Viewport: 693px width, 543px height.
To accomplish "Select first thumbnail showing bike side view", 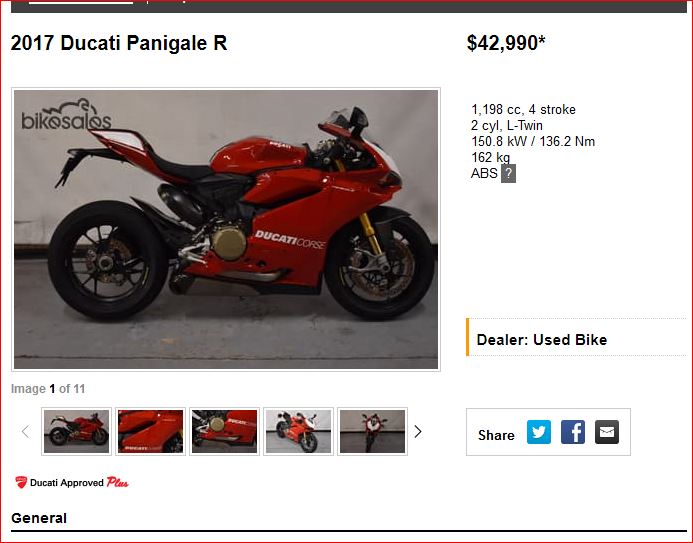I will [76, 431].
